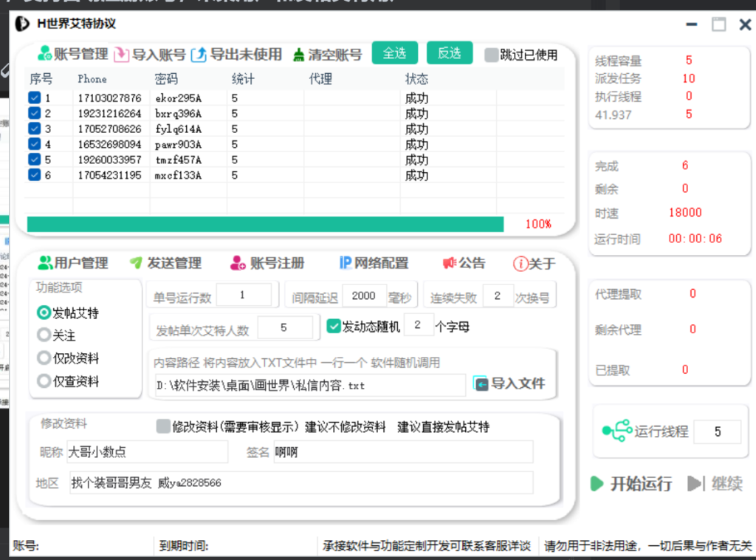Open 用户管理 user management section
Viewport: 756px width, 560px height.
pyautogui.click(x=72, y=262)
